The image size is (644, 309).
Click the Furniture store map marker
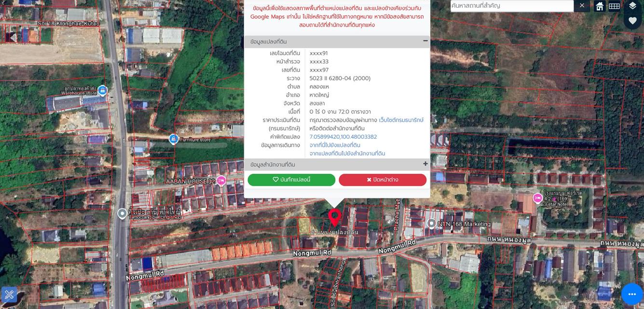coord(174,139)
